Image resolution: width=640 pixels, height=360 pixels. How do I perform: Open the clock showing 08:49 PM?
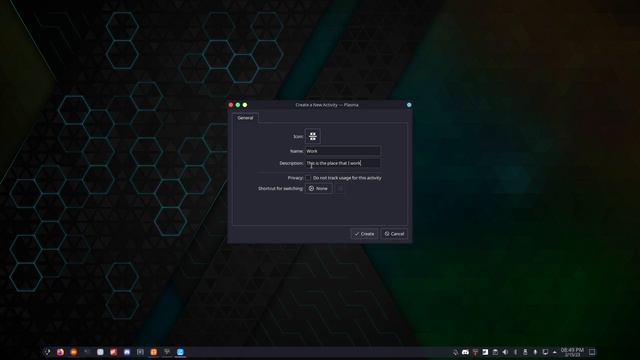(x=572, y=352)
